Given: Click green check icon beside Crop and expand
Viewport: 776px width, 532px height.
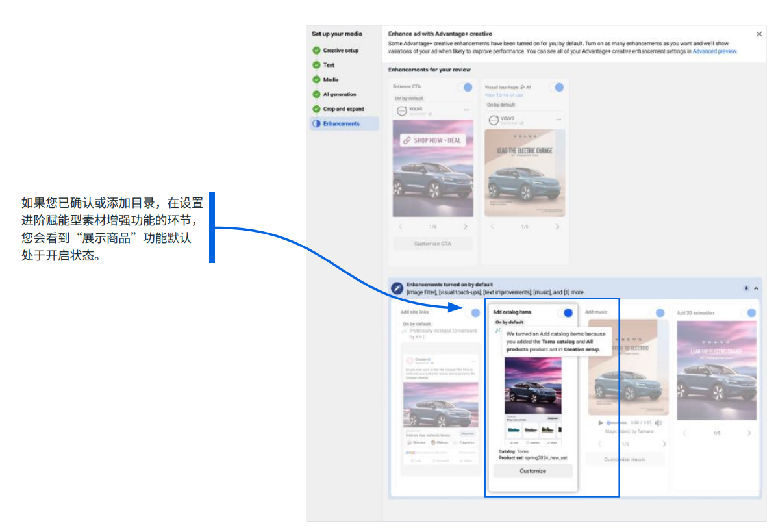Looking at the screenshot, I should (x=316, y=109).
